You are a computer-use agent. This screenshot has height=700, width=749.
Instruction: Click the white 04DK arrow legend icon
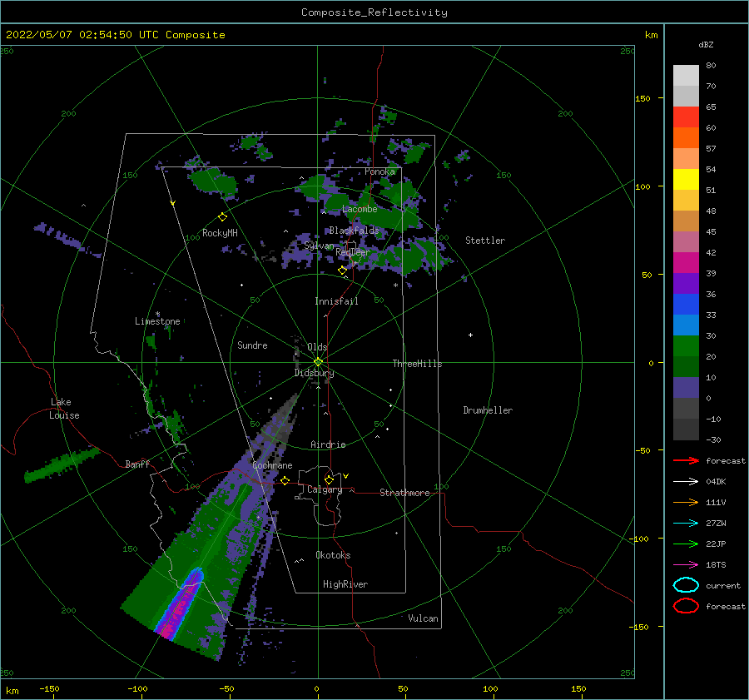tap(686, 481)
